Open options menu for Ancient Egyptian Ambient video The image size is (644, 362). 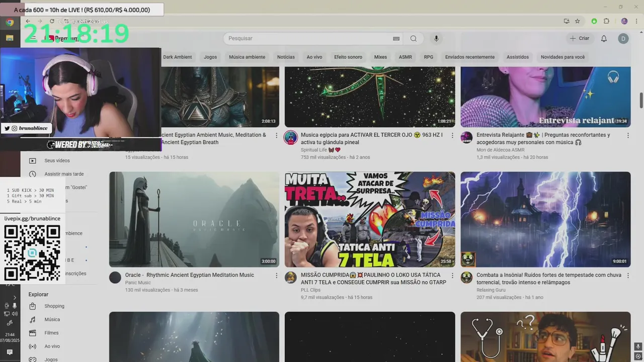point(276,135)
